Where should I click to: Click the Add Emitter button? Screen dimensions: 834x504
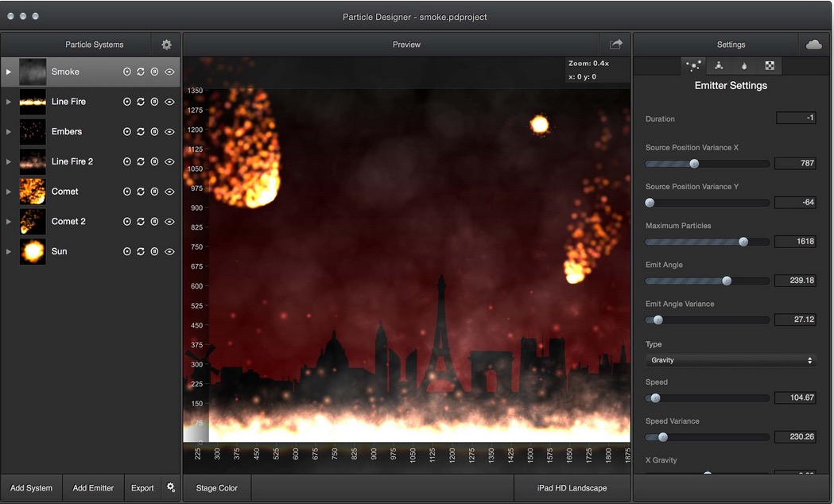click(93, 488)
